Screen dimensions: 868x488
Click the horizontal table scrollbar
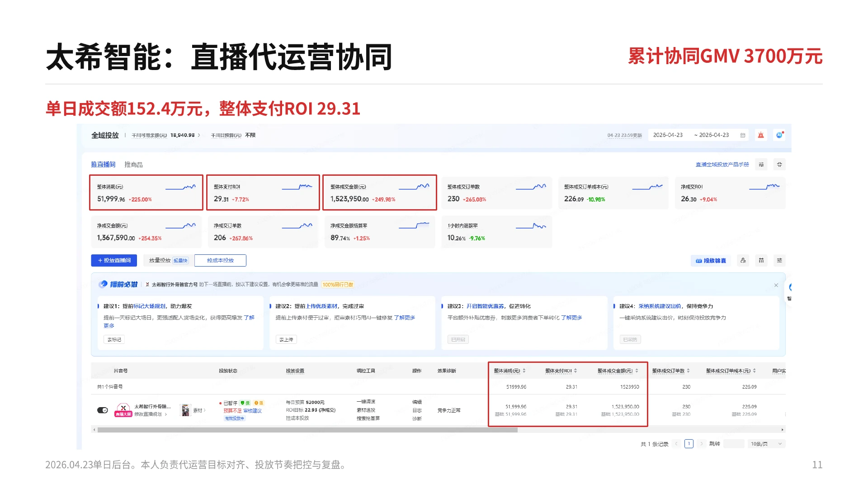click(307, 430)
